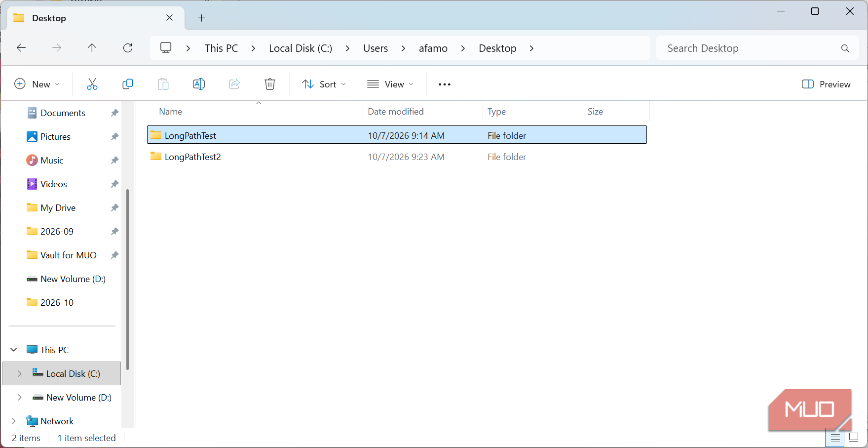Click the Copy icon in toolbar
The width and height of the screenshot is (868, 448).
pyautogui.click(x=128, y=84)
